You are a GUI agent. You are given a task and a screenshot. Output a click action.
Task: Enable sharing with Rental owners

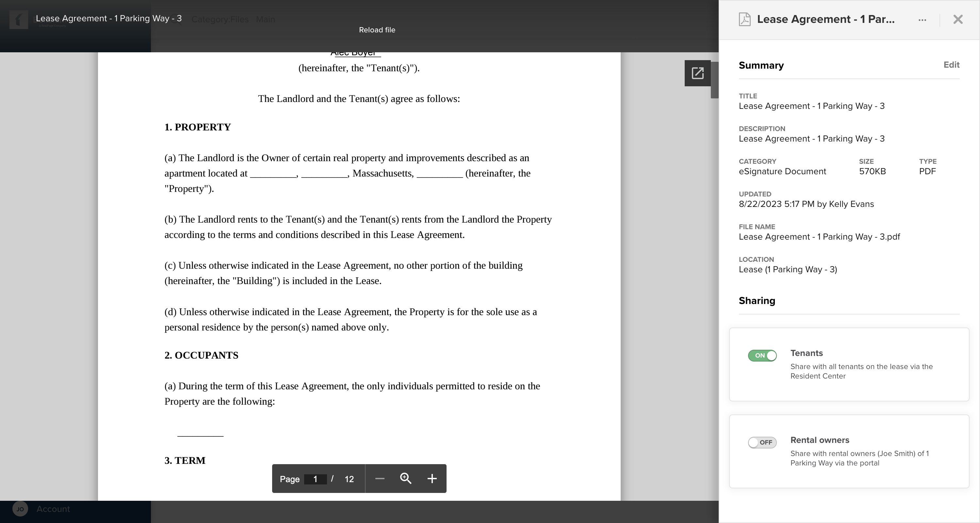762,442
